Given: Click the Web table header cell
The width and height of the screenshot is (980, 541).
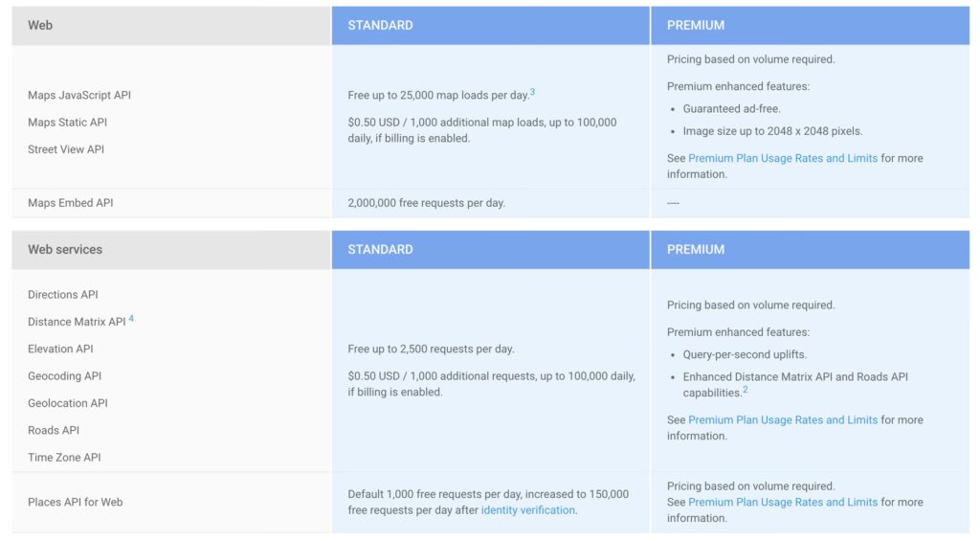Looking at the screenshot, I should coord(40,25).
